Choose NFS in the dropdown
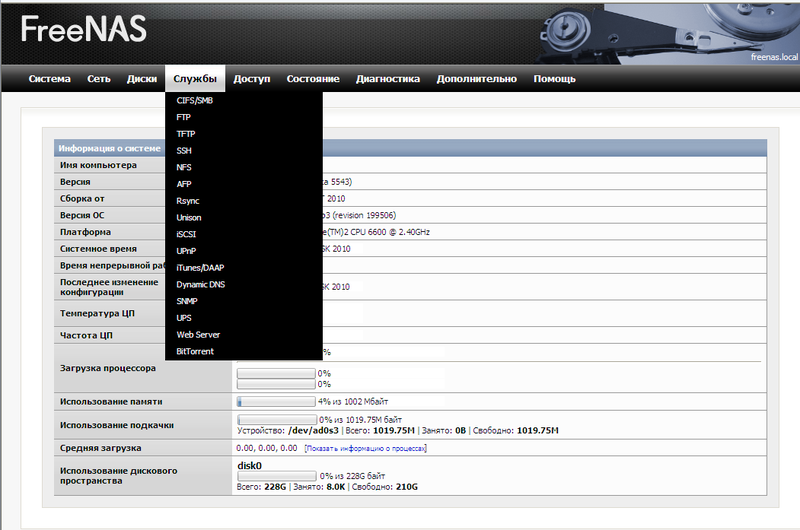Viewport: 800px width, 530px height. [184, 167]
